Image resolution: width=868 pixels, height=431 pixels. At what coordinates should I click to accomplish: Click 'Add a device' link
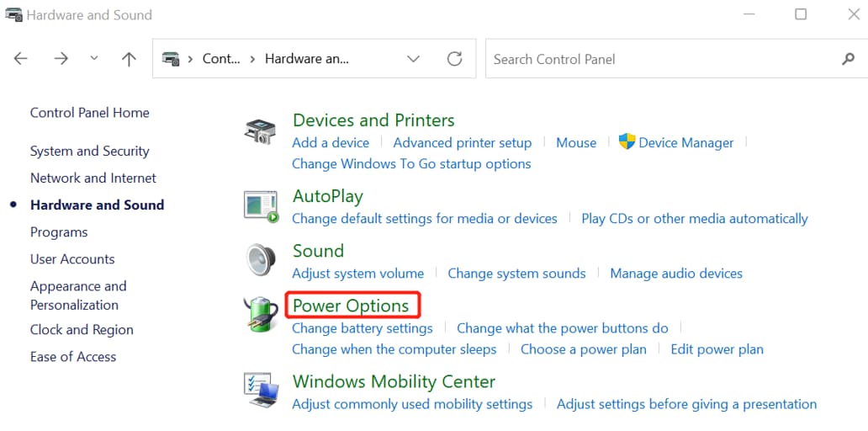pos(331,143)
